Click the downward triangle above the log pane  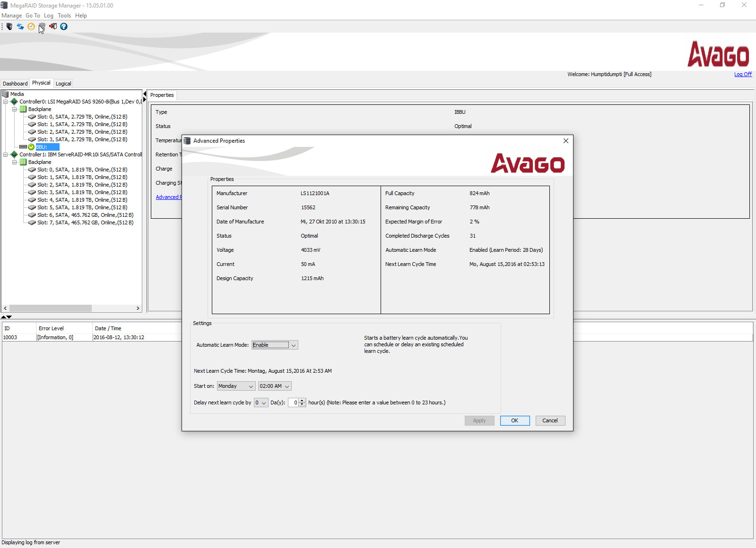coord(9,317)
